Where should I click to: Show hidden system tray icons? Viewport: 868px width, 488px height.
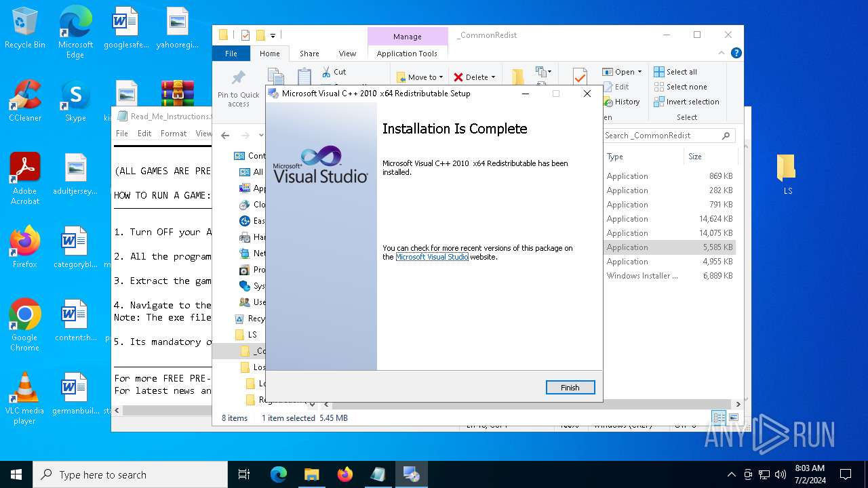731,474
